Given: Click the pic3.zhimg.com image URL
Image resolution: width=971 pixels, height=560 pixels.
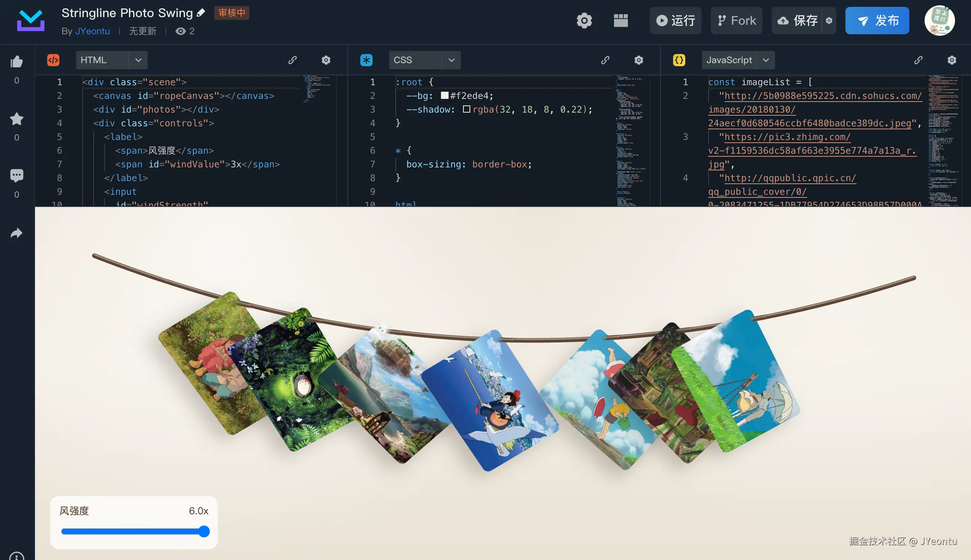Looking at the screenshot, I should pos(812,150).
